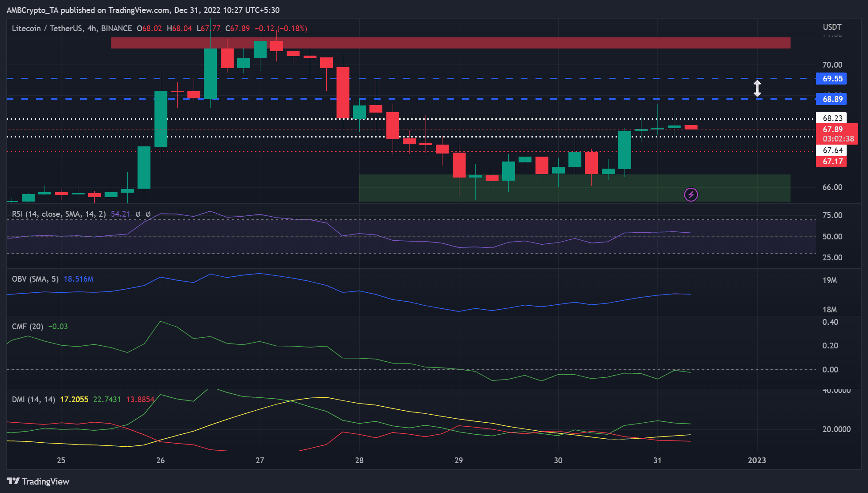Click the CMF (20) indicator legend
Image resolution: width=868 pixels, height=493 pixels.
click(28, 327)
